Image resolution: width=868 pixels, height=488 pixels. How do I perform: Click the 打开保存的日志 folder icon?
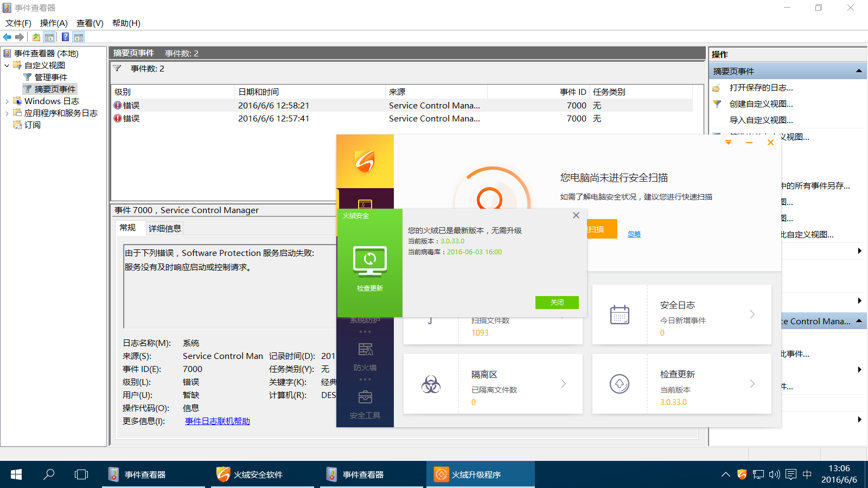click(x=717, y=88)
